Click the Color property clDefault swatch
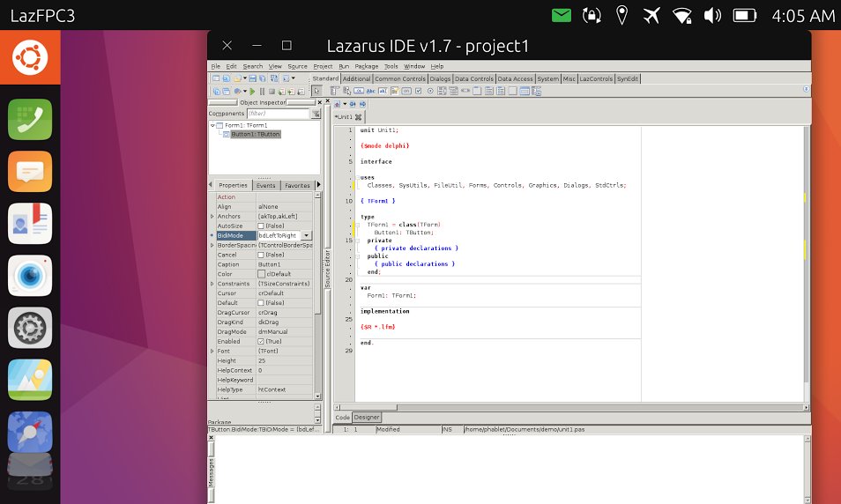The image size is (841, 504). coord(261,274)
